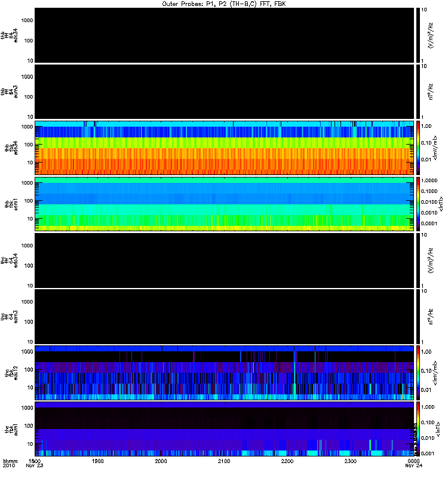
Task: Click the color bar of thc fbk edc12 panel
Action: point(418,373)
